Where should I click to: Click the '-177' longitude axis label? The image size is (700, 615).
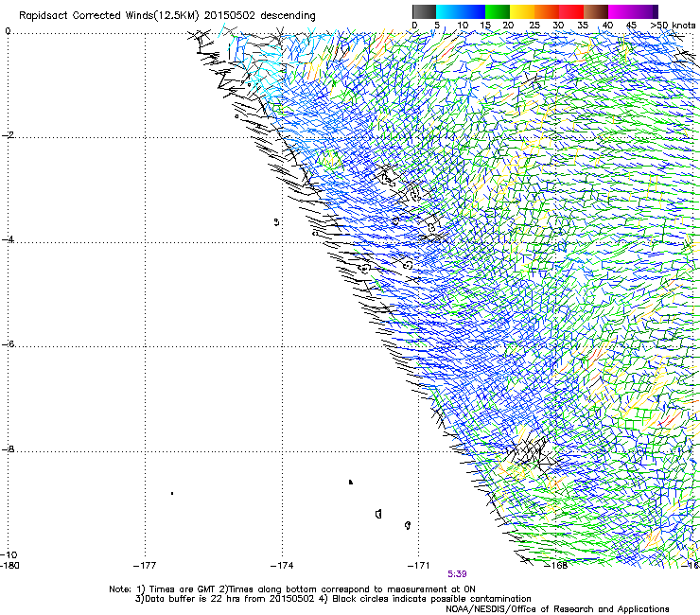145,566
